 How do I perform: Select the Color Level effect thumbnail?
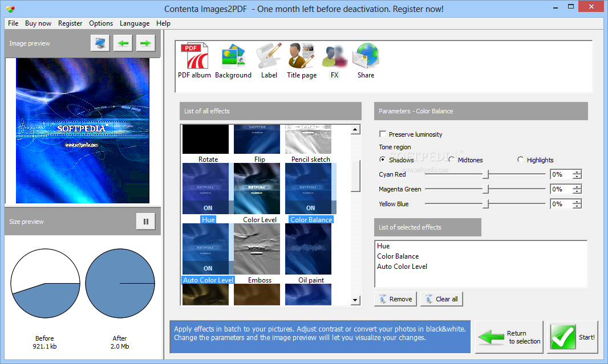pyautogui.click(x=257, y=189)
